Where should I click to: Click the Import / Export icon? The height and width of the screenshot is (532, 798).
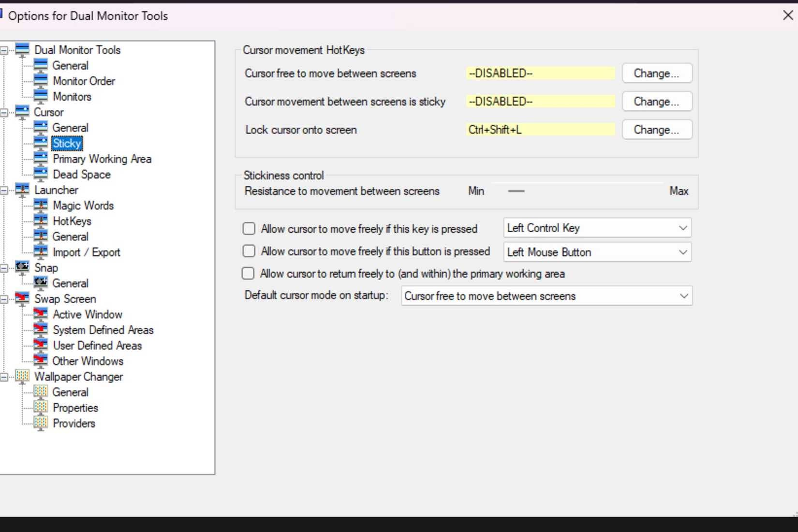click(x=41, y=252)
